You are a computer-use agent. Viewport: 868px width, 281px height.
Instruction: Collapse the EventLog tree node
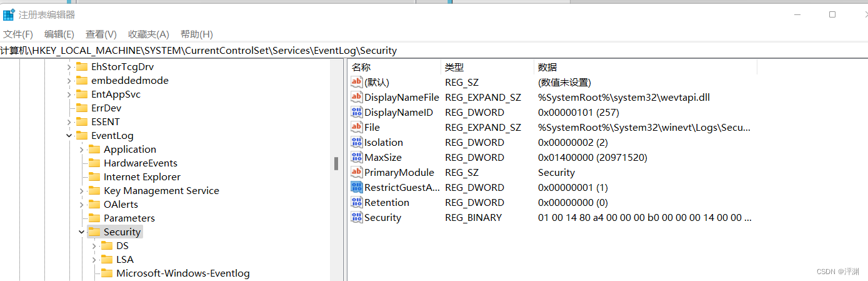tap(69, 136)
